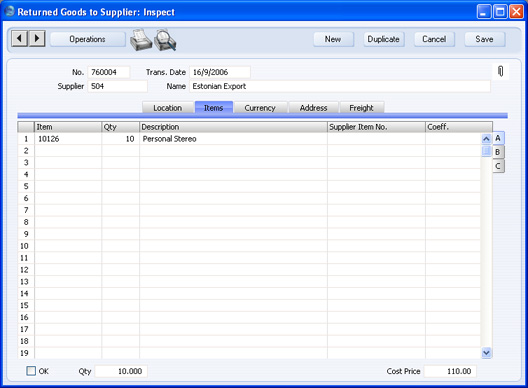Screen dimensions: 528x388
Task: Open the Operations menu
Action: 88,39
